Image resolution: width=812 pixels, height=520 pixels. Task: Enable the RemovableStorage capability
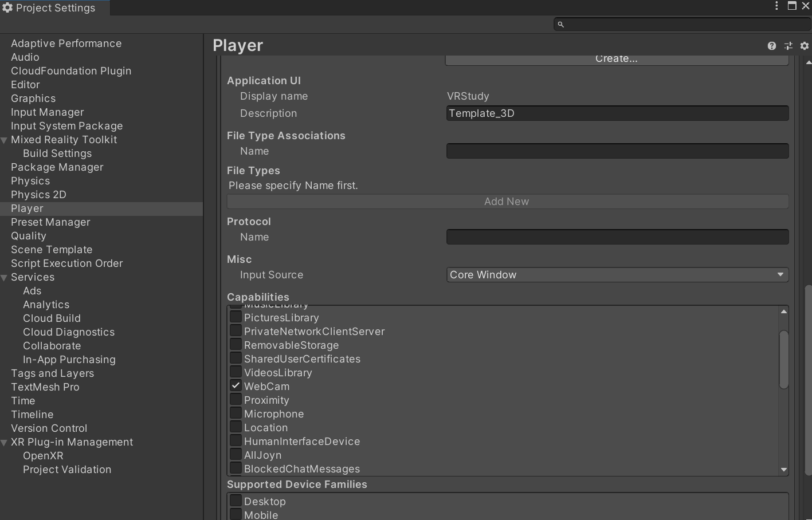coord(236,345)
